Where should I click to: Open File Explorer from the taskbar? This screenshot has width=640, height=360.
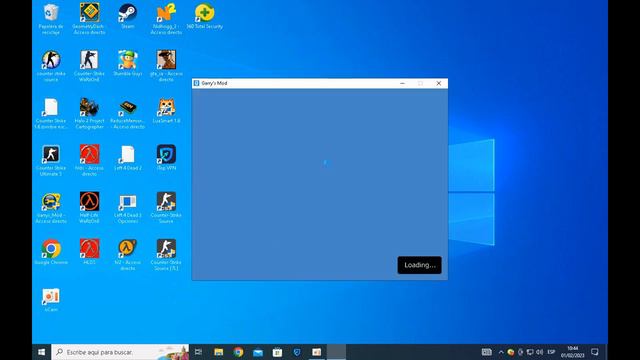[219, 352]
